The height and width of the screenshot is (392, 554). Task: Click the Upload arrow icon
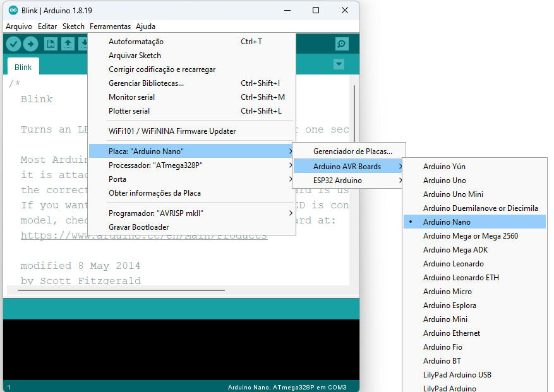point(31,44)
